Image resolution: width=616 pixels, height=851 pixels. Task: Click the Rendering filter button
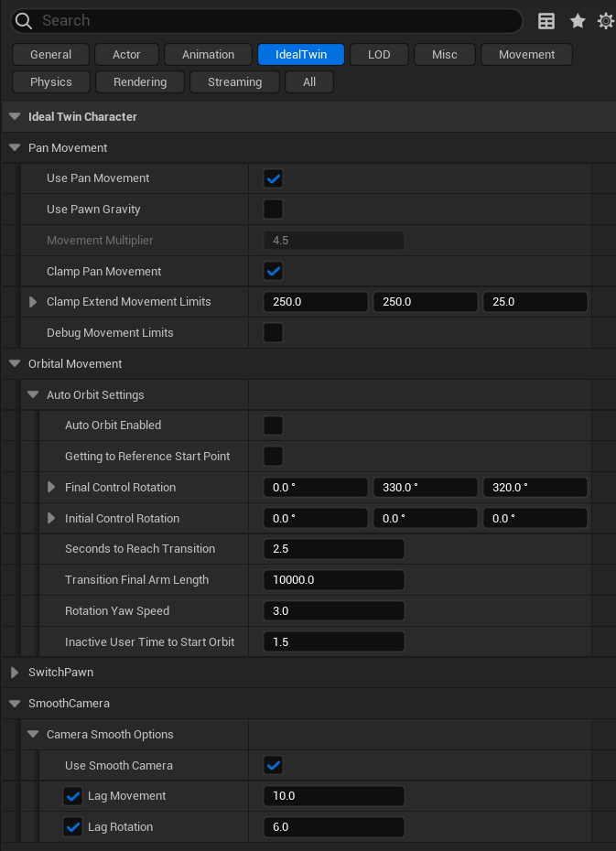(x=140, y=82)
